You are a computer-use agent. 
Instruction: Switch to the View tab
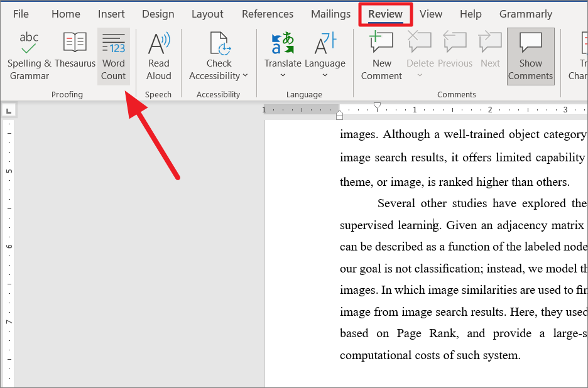point(431,14)
